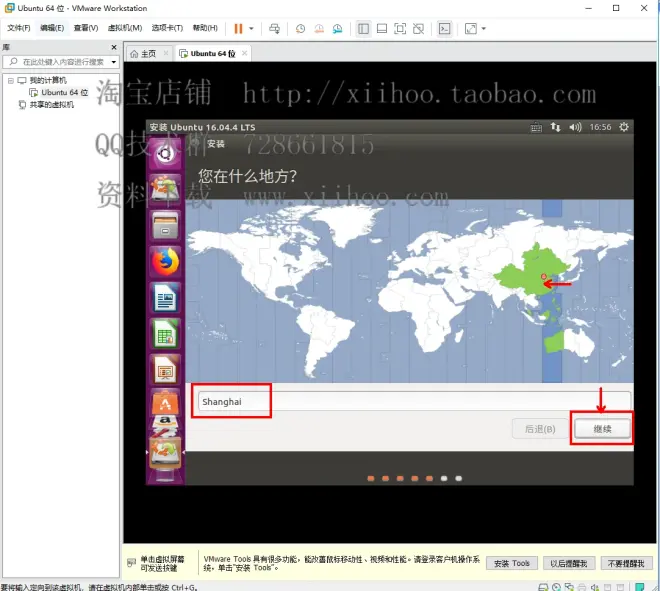Click the running installer icon in the dock

click(x=165, y=453)
